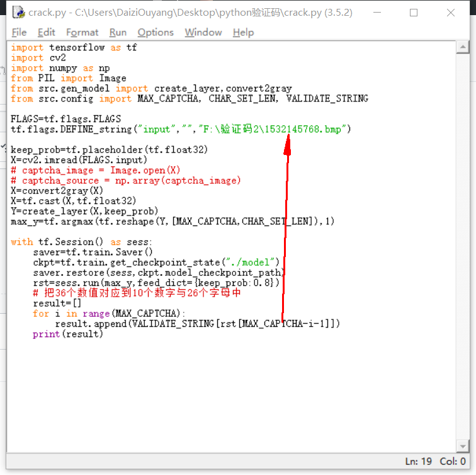The height and width of the screenshot is (475, 476).
Task: Click the 'result.append' line
Action: click(x=197, y=324)
